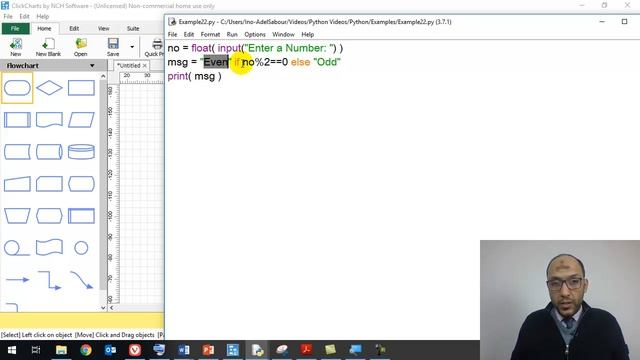This screenshot has width=640, height=360.
Task: Close the *Untitled document tab
Action: point(144,65)
